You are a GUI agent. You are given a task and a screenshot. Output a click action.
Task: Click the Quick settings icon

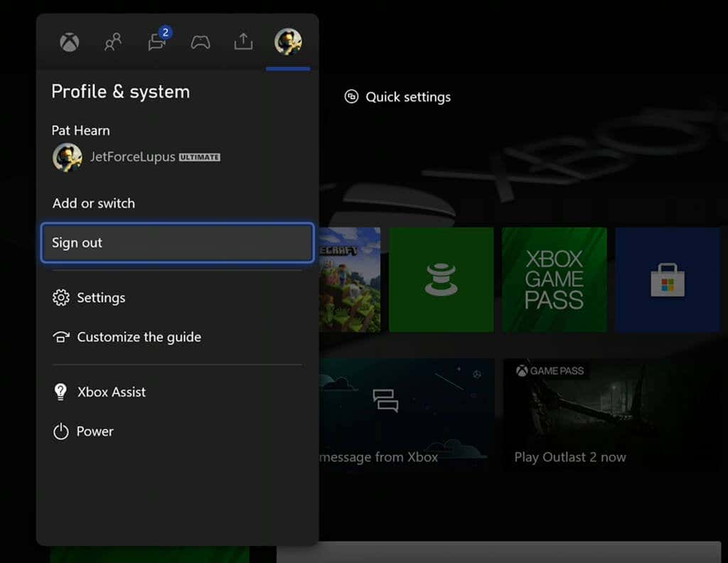tap(352, 97)
